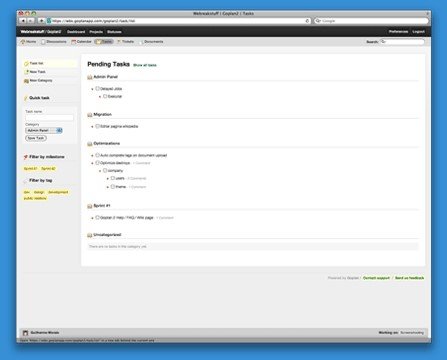
Task: Click the Sprint #1 category icon
Action: [90, 206]
